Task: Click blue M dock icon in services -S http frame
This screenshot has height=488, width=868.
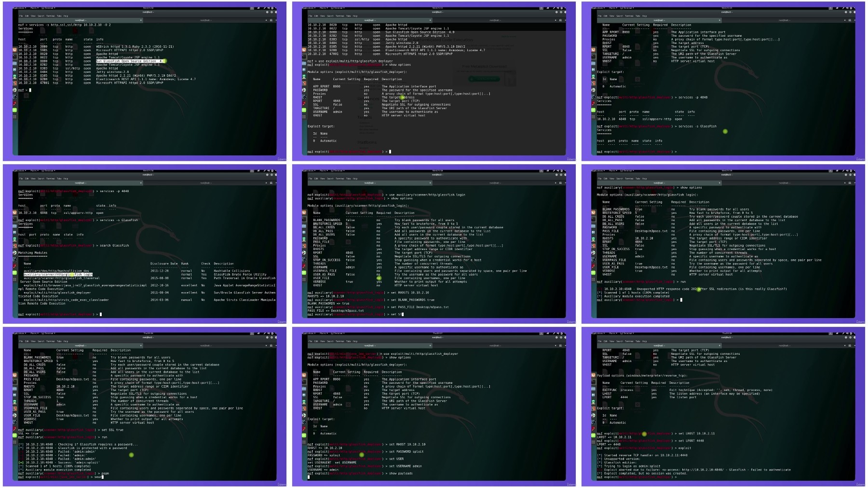Action: click(15, 70)
